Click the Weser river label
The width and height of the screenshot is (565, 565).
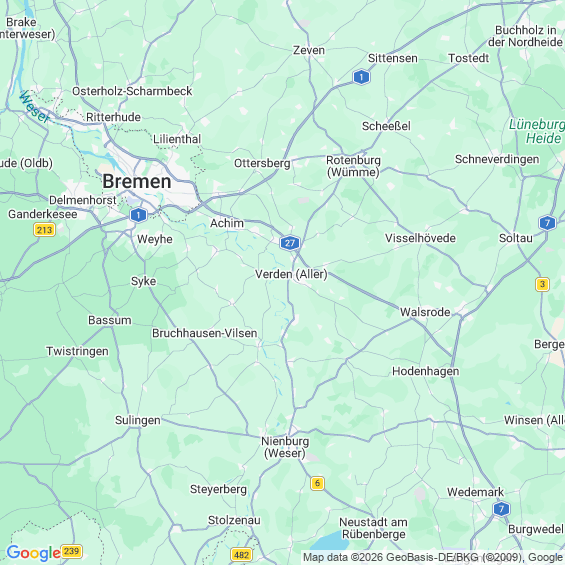pyautogui.click(x=34, y=107)
